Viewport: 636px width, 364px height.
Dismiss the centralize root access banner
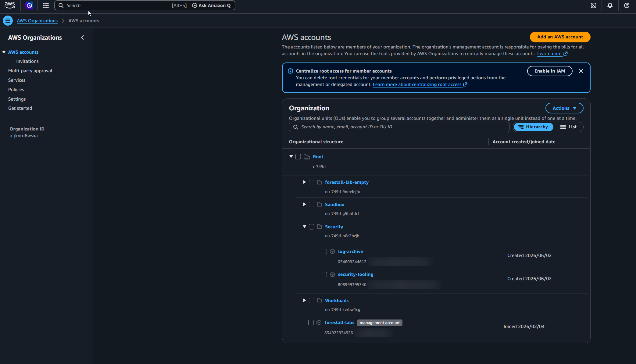(x=581, y=71)
